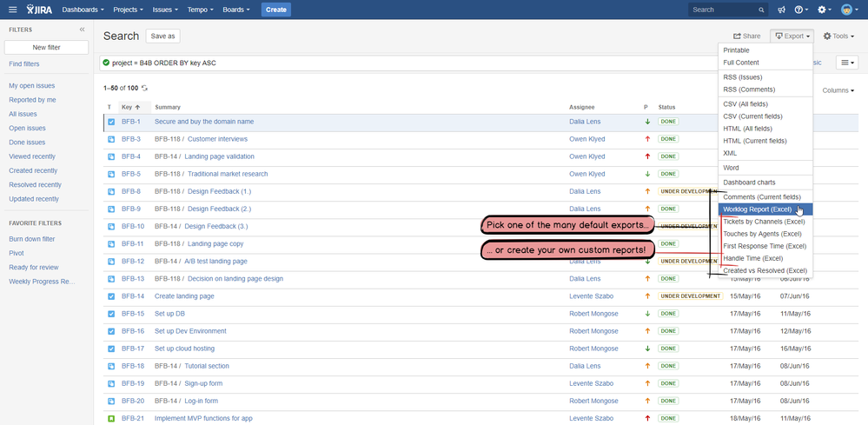The width and height of the screenshot is (868, 425).
Task: Open the list view switcher dropdown
Action: pyautogui.click(x=847, y=63)
